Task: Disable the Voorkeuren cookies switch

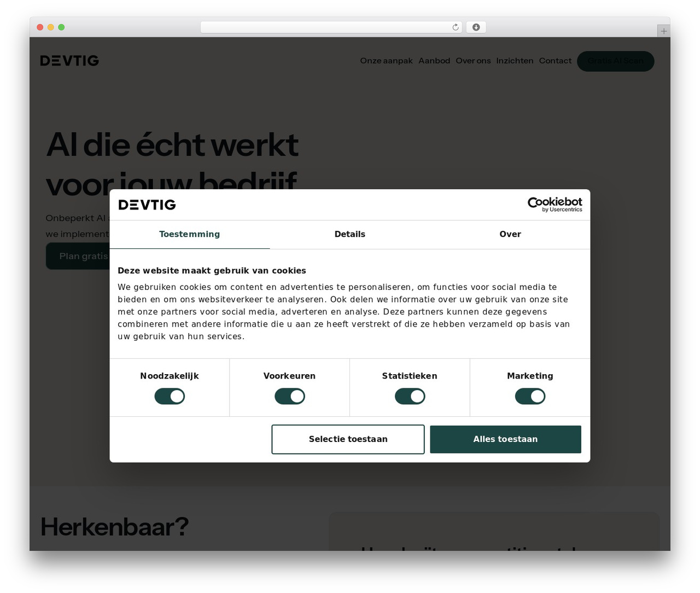Action: point(290,396)
